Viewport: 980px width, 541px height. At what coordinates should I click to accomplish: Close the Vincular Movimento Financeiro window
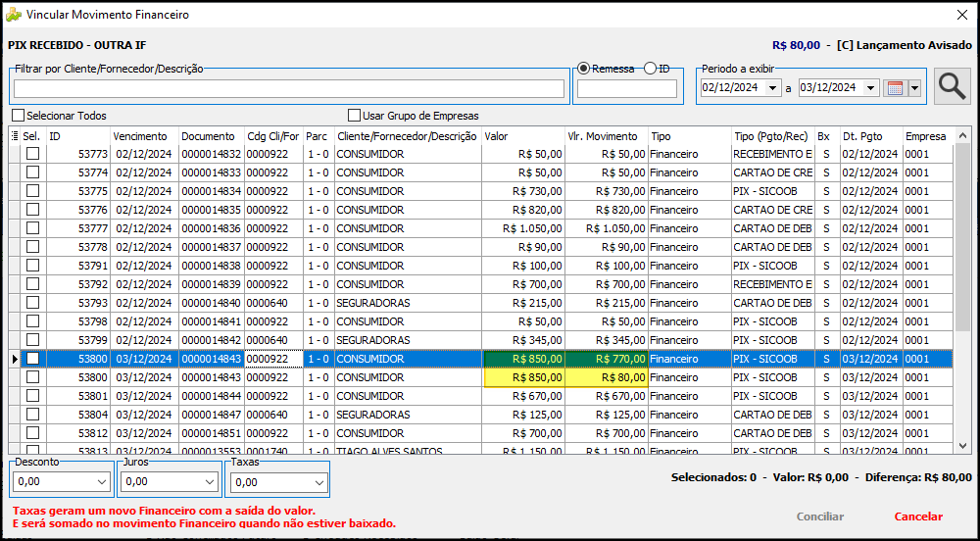(962, 15)
